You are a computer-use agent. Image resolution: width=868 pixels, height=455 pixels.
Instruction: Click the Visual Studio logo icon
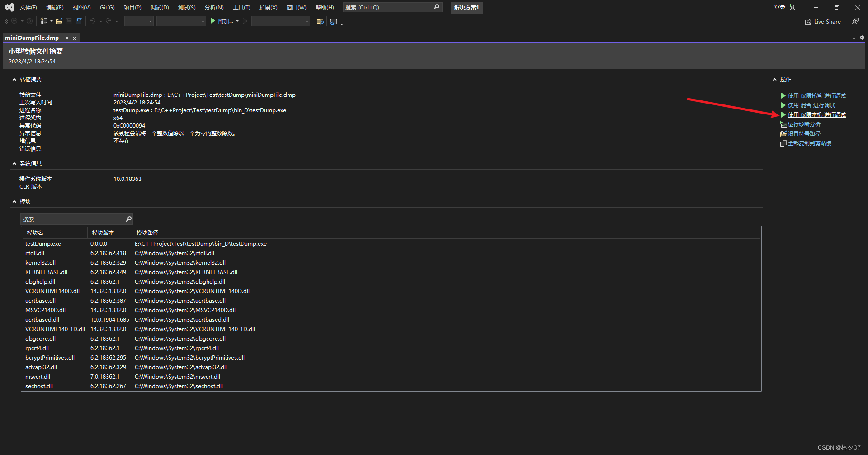tap(9, 7)
